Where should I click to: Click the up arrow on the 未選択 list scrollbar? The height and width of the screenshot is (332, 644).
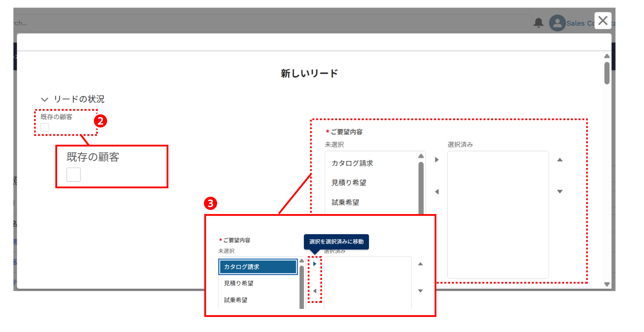point(421,156)
